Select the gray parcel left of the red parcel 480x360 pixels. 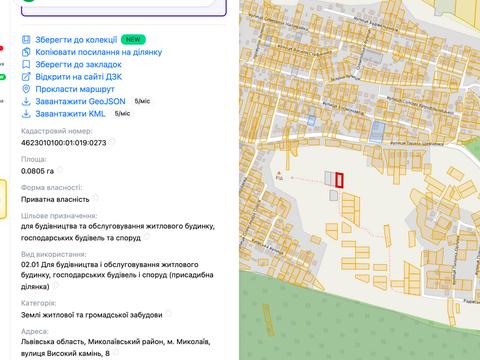click(x=330, y=178)
